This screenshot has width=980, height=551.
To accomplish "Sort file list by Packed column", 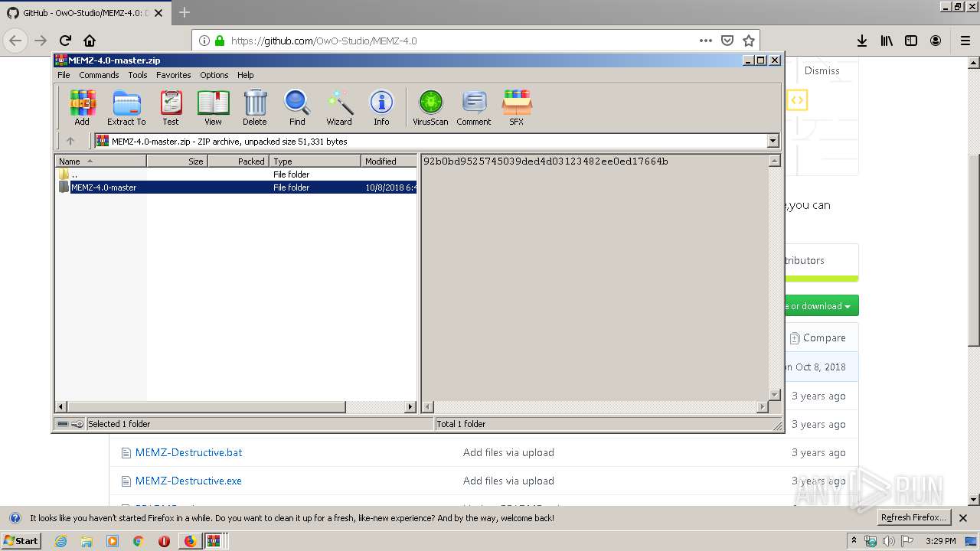I will [x=238, y=161].
